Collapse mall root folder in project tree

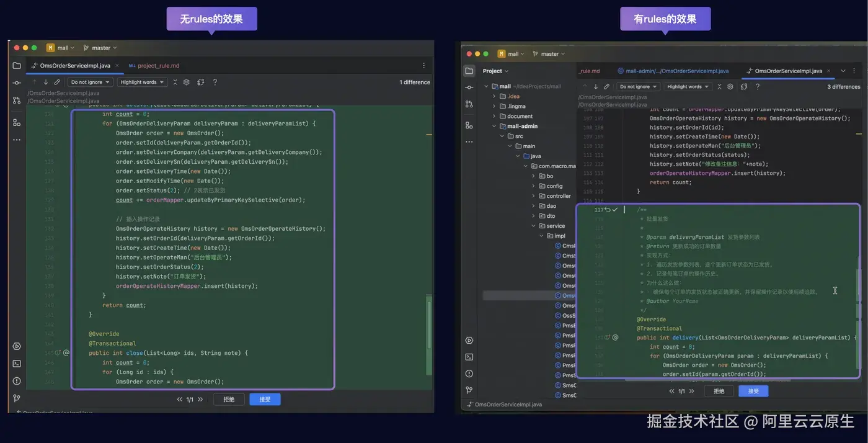coord(487,86)
